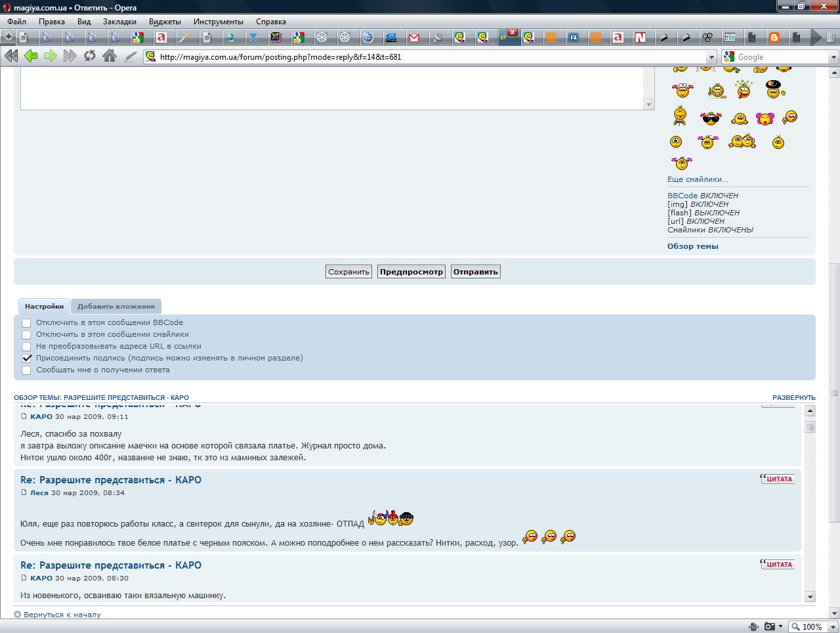Click the arrow icon beside Вернуться к началу

(x=18, y=615)
